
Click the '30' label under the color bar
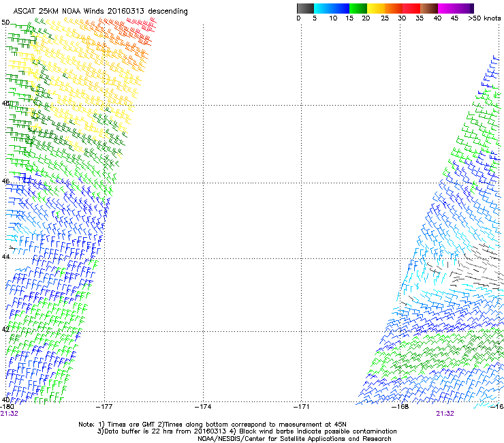click(x=402, y=18)
